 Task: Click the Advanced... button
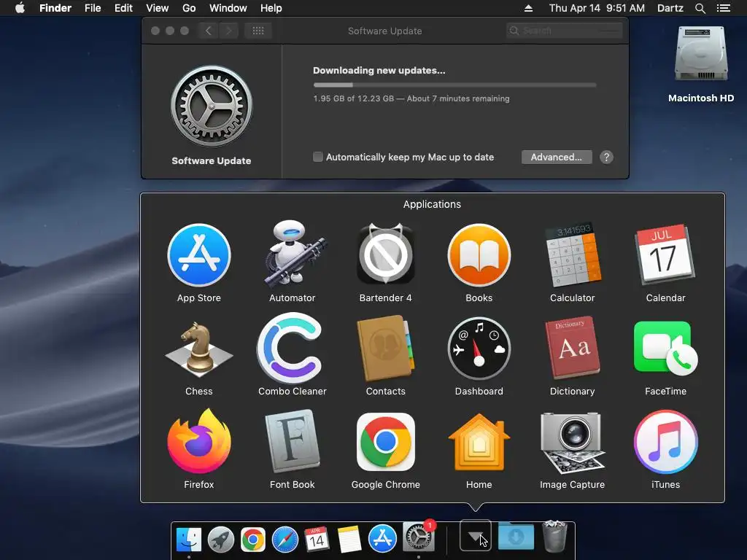(x=557, y=157)
